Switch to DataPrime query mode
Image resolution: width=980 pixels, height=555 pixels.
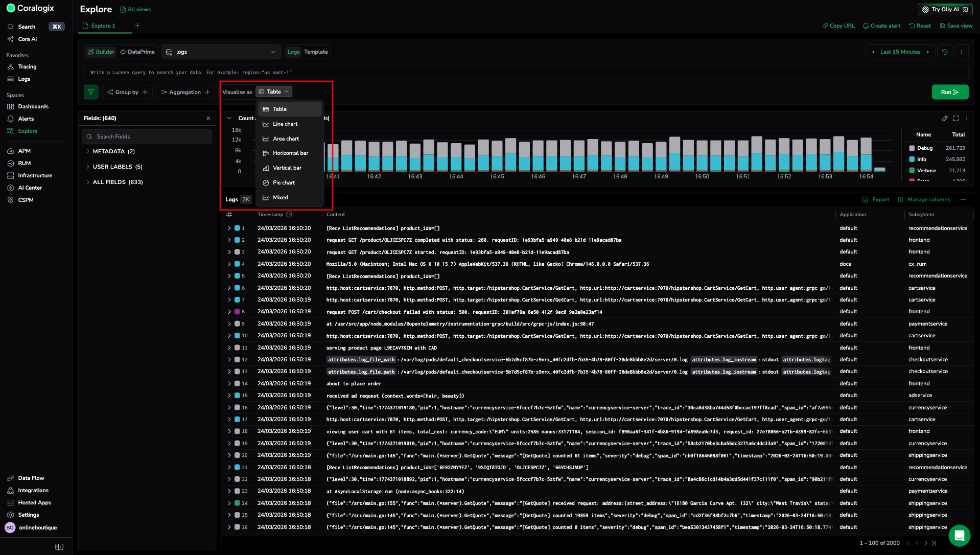137,52
